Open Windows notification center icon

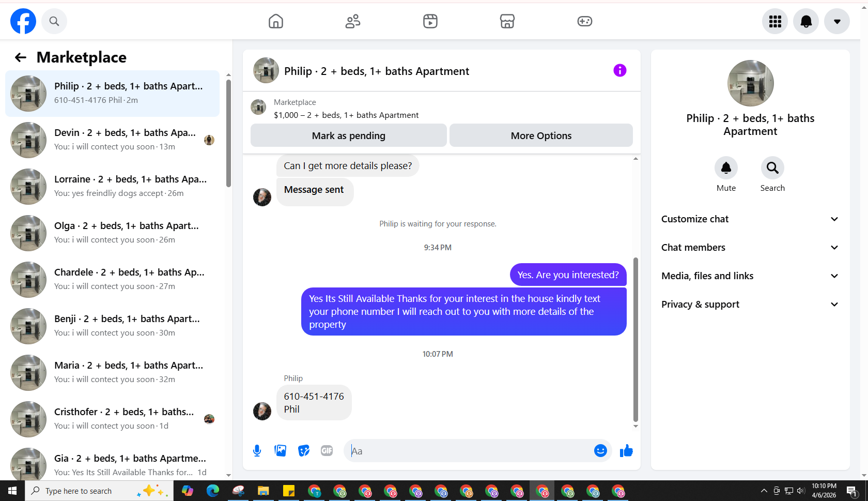pyautogui.click(x=851, y=491)
